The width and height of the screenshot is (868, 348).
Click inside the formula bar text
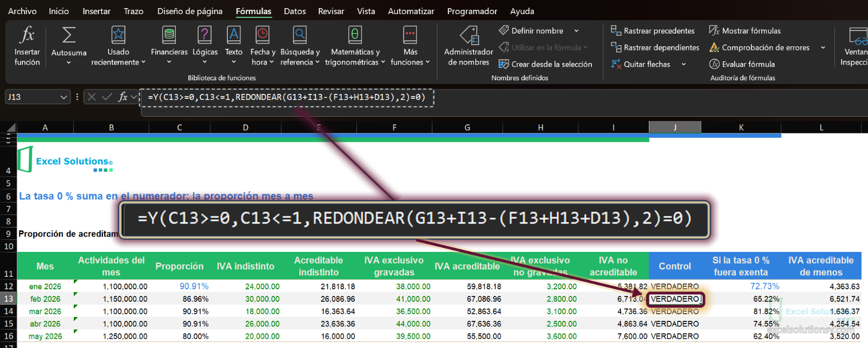click(286, 97)
